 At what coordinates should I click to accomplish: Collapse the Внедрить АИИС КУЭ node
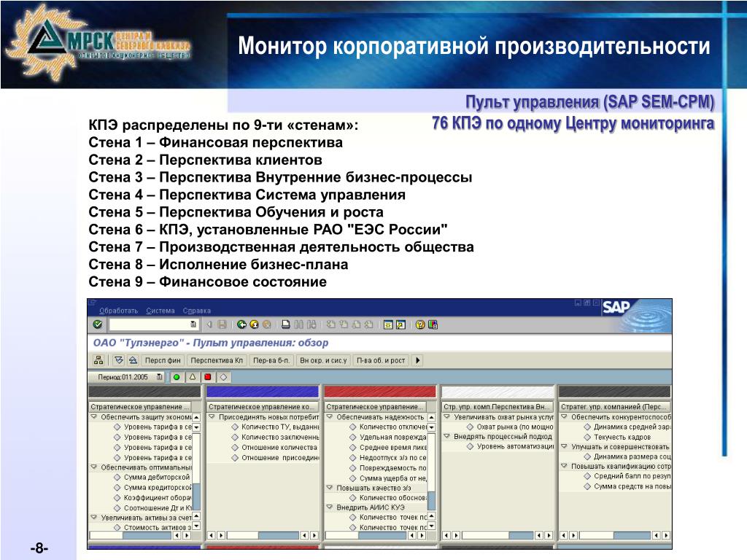pos(329,507)
